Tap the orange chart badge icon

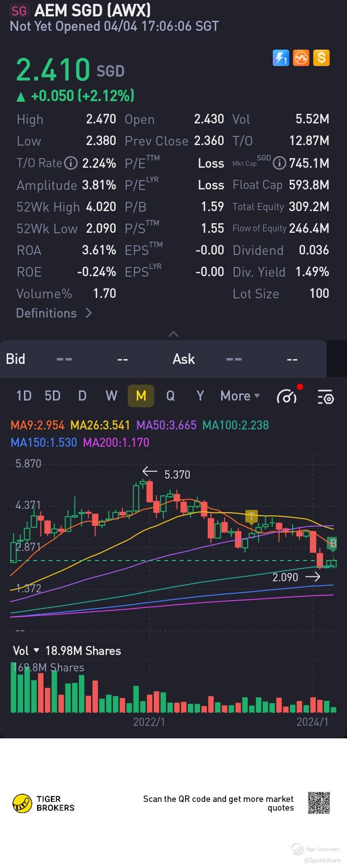coord(301,58)
